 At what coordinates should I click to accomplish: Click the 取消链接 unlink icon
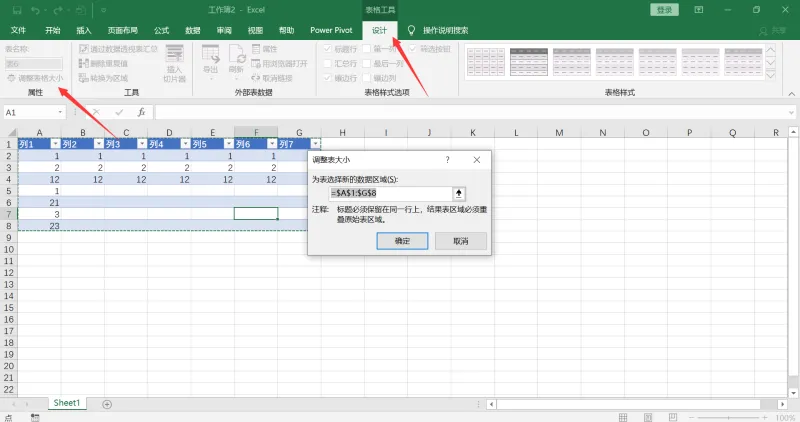click(256, 78)
